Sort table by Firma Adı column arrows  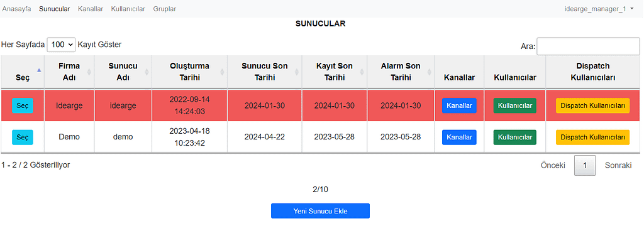click(x=88, y=72)
